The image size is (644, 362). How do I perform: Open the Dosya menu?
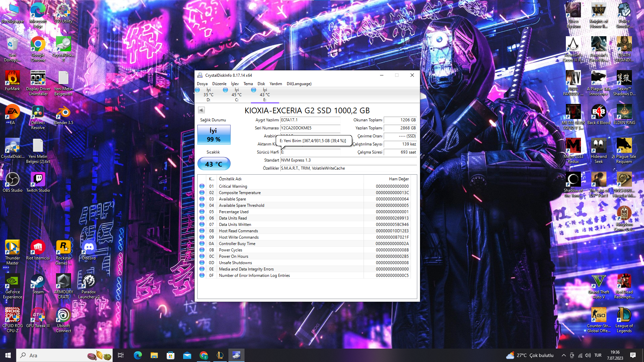(202, 84)
